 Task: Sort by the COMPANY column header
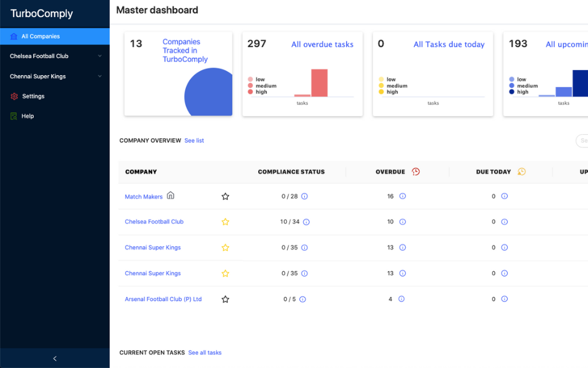click(x=140, y=171)
